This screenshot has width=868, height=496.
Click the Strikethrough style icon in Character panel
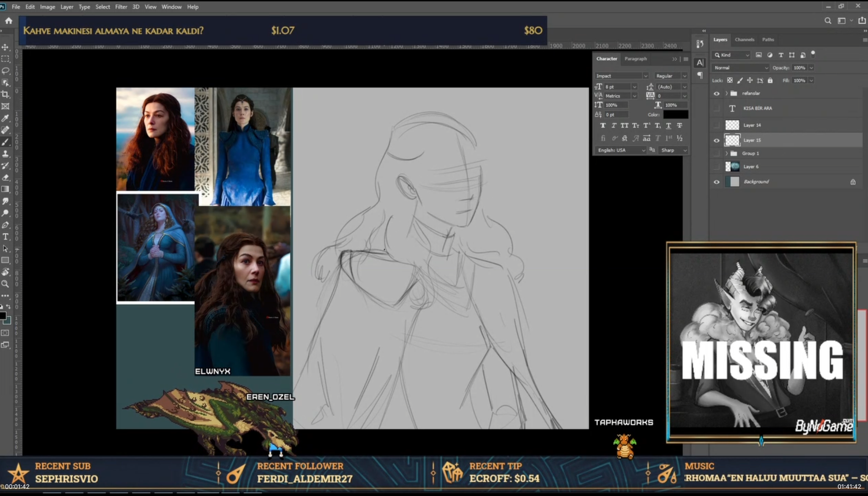tap(679, 125)
